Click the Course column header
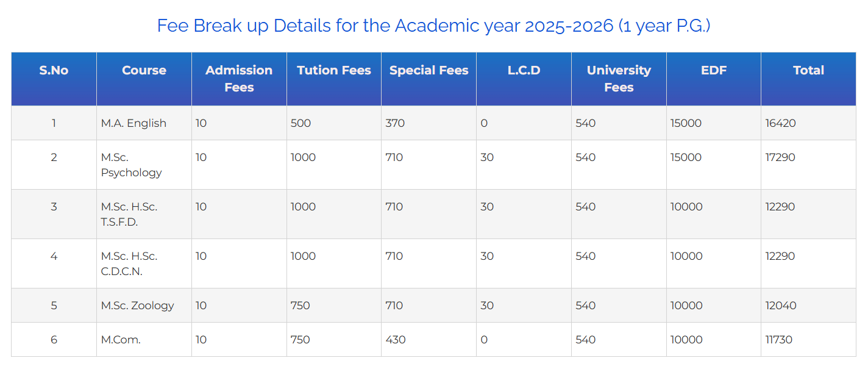868x369 pixels. click(x=144, y=70)
